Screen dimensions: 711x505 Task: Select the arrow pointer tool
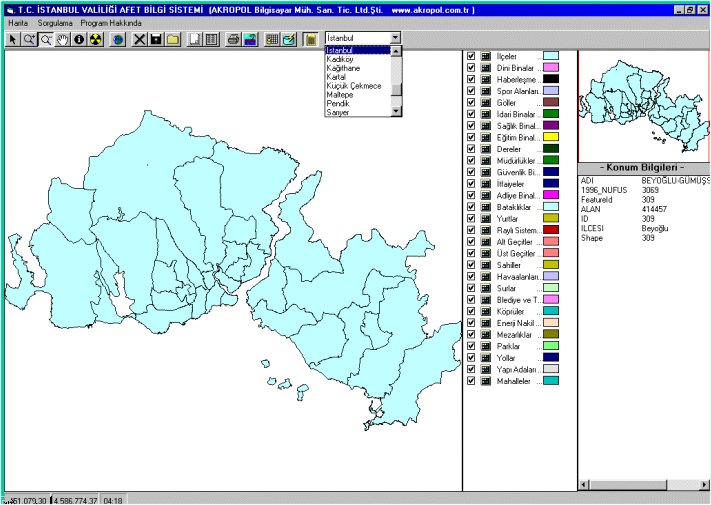pos(12,39)
